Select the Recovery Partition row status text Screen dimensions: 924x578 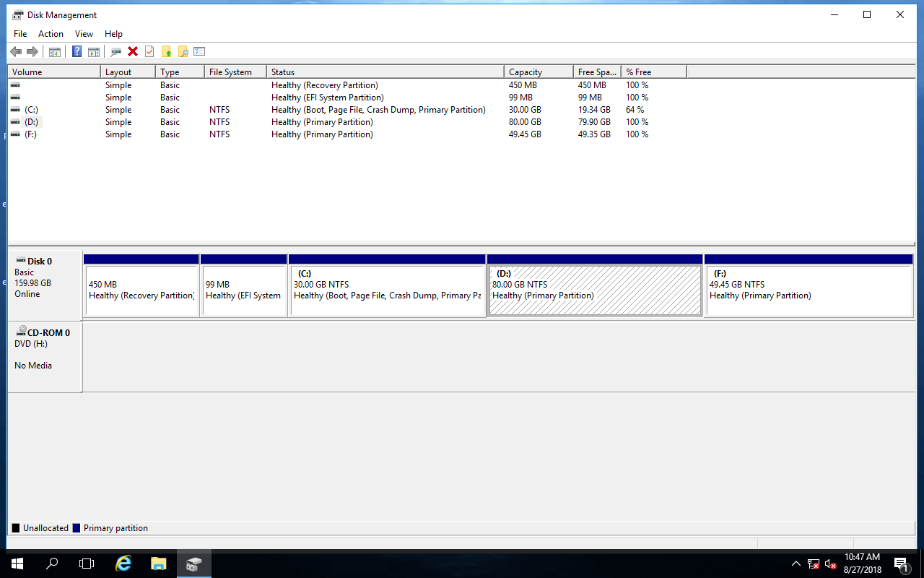click(x=325, y=85)
